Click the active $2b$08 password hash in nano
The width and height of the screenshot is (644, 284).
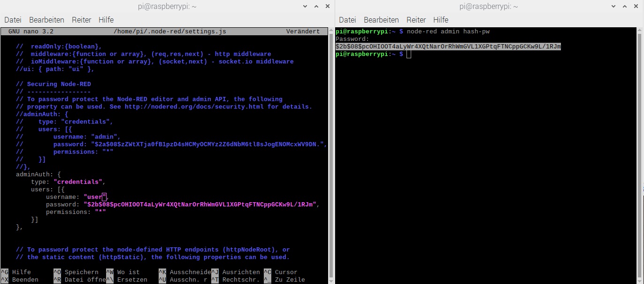(200, 205)
